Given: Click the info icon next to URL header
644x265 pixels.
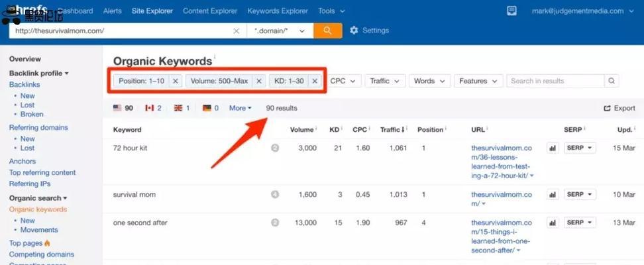Looking at the screenshot, I should (x=487, y=128).
